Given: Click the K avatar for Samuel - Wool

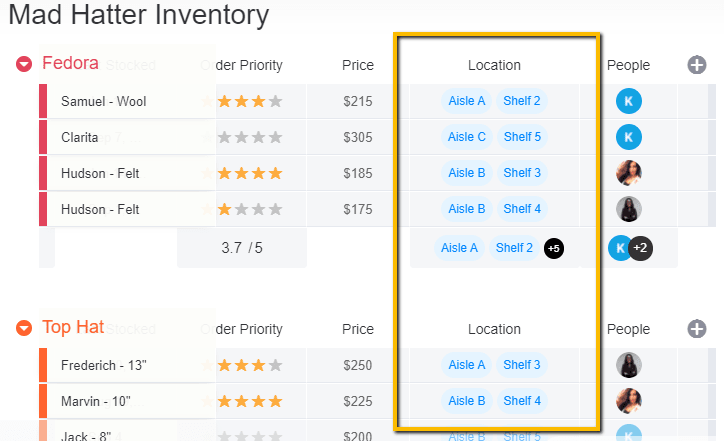Looking at the screenshot, I should click(628, 101).
